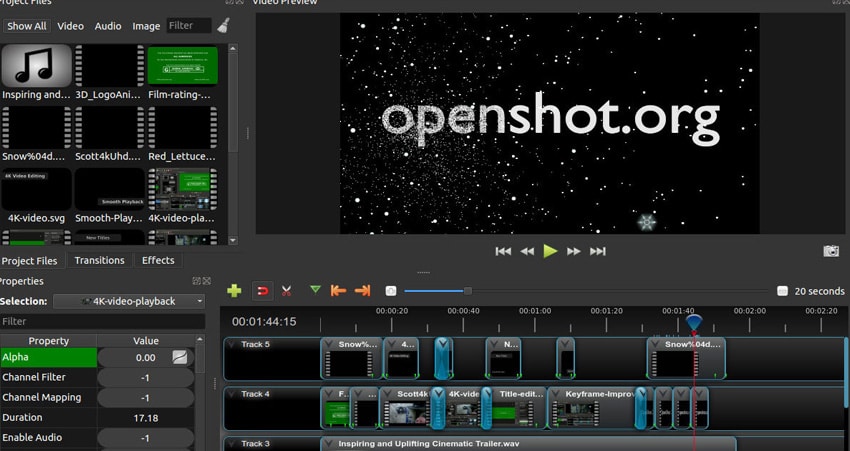Click the fast forward button
Viewport: 850px width, 451px height.
(x=574, y=251)
